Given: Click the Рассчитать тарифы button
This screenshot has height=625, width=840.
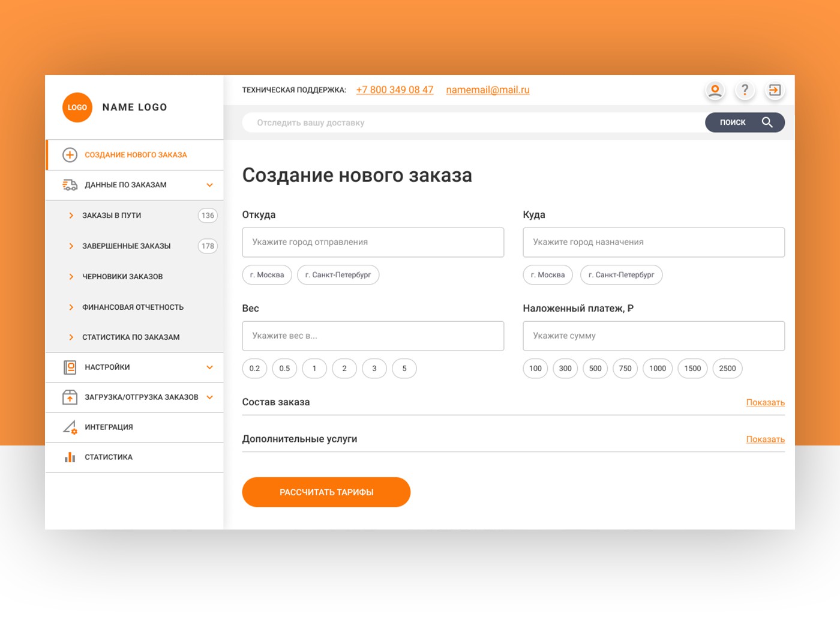Looking at the screenshot, I should pyautogui.click(x=326, y=492).
